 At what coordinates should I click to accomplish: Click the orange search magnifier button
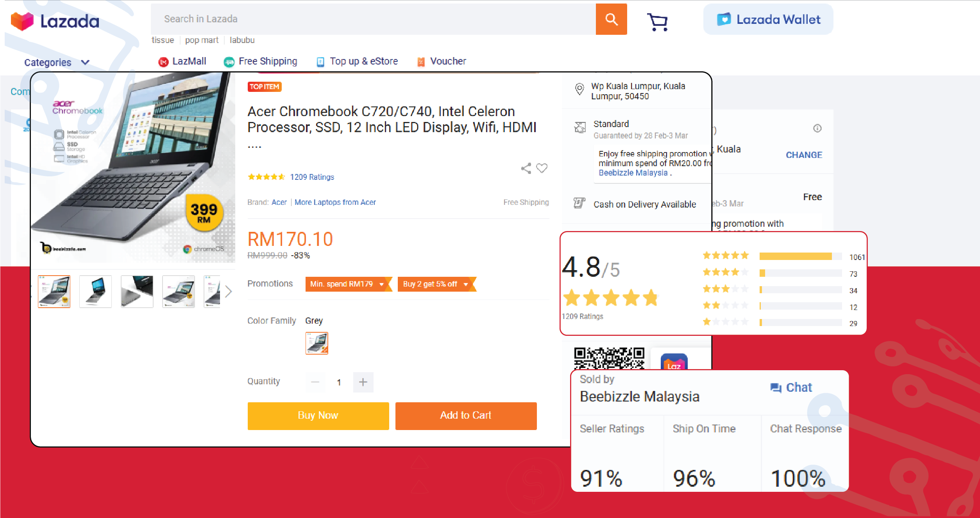point(611,19)
